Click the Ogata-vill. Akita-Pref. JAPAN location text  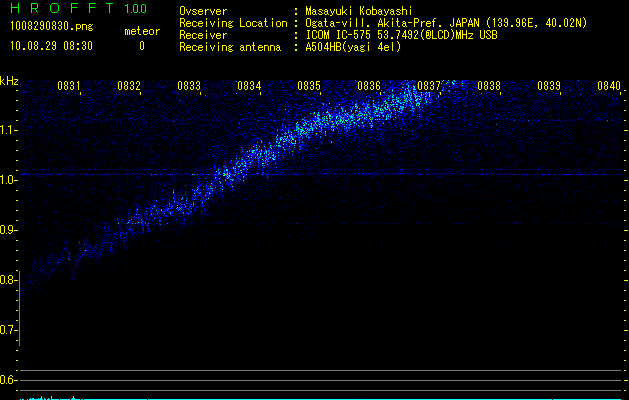tap(446, 23)
